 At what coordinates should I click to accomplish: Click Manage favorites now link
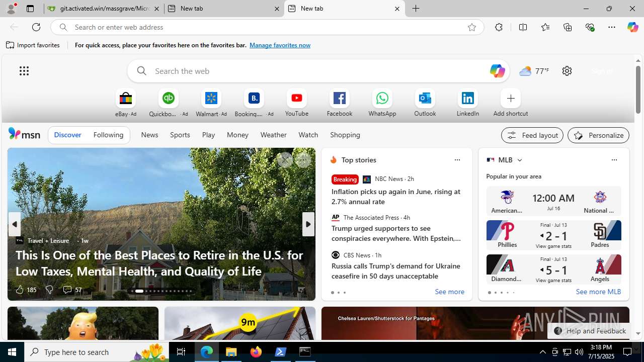[280, 45]
